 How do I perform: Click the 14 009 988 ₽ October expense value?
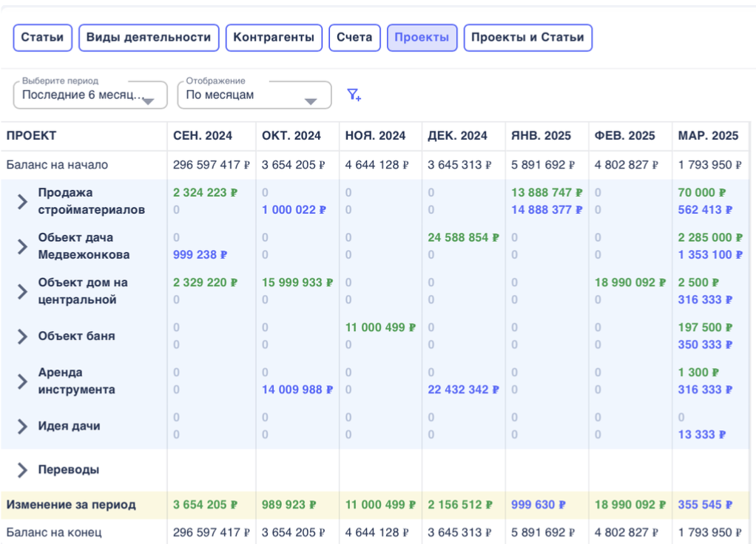click(297, 390)
